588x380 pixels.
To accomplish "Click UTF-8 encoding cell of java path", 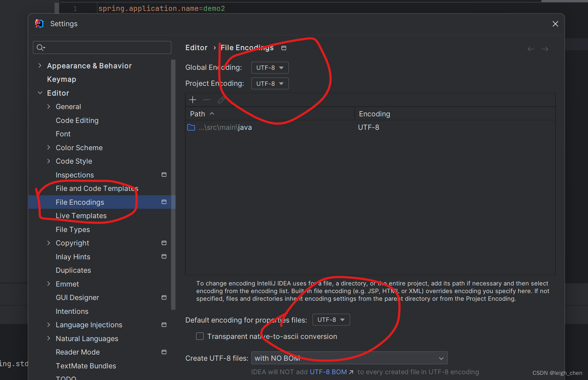I will click(x=368, y=127).
